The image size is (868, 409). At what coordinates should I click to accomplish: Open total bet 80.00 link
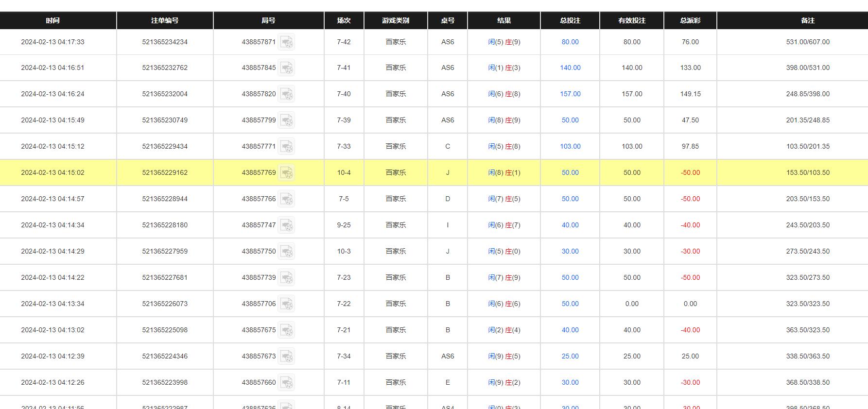pyautogui.click(x=570, y=42)
